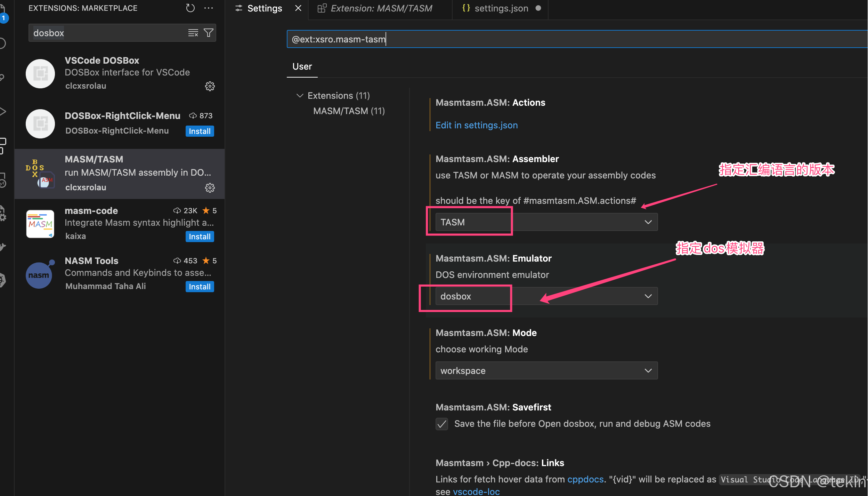Toggle the Savefirst checkbox
The height and width of the screenshot is (496, 868).
point(442,424)
